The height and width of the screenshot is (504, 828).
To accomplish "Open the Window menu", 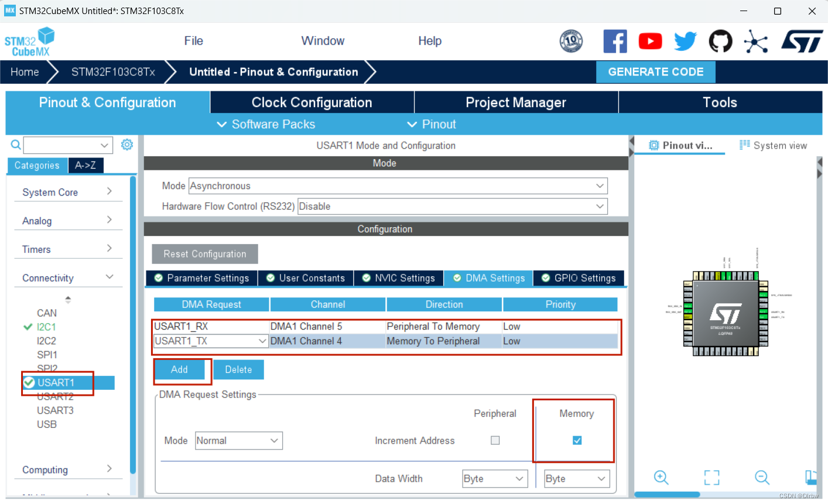I will [323, 41].
